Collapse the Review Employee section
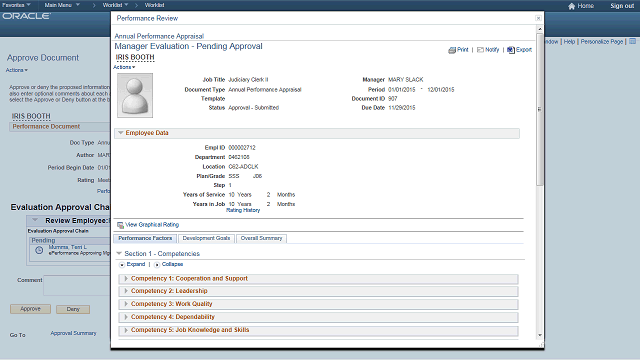This screenshot has height=360, width=640. click(36, 220)
